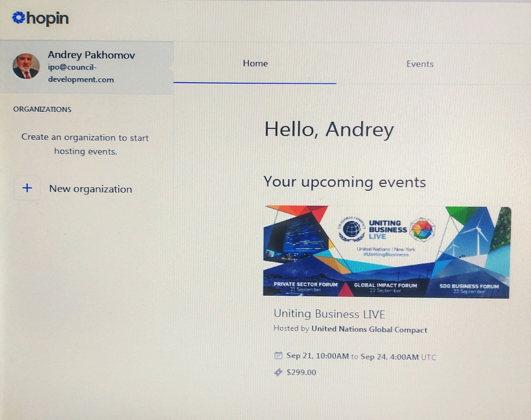531x420 pixels.
Task: Create a New organization
Action: (90, 189)
